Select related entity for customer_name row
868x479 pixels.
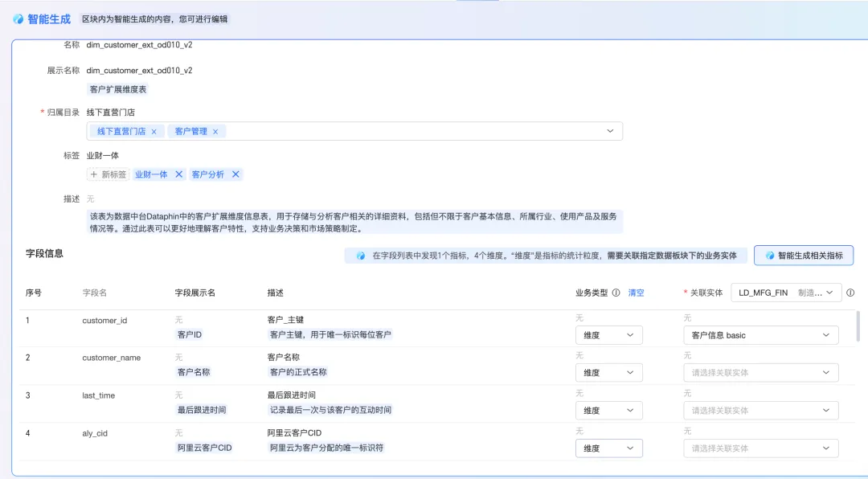(761, 373)
